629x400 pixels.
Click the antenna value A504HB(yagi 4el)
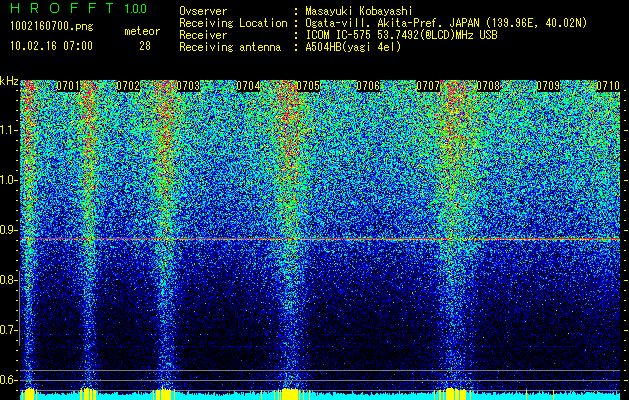(x=353, y=47)
